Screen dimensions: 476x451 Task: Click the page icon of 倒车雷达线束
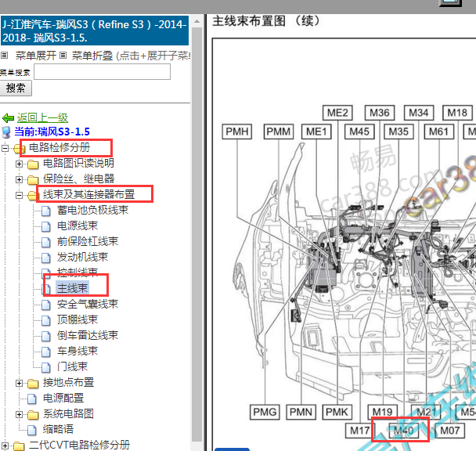(46, 336)
